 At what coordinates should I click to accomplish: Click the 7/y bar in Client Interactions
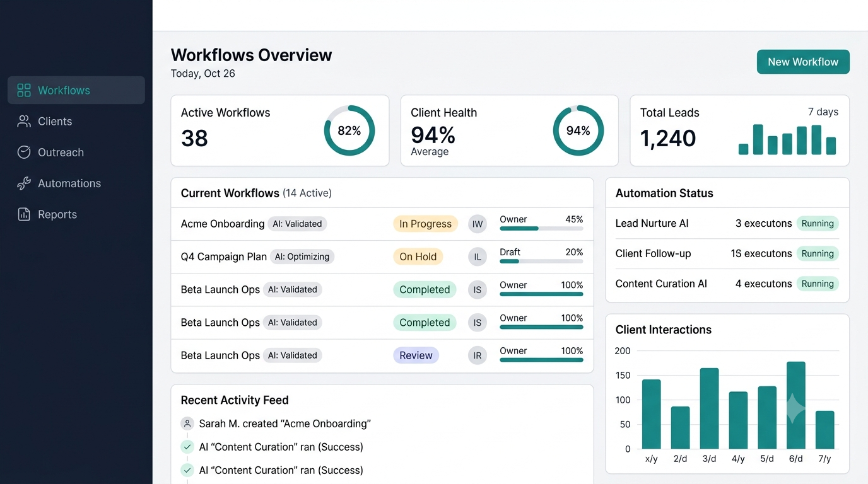click(x=825, y=430)
